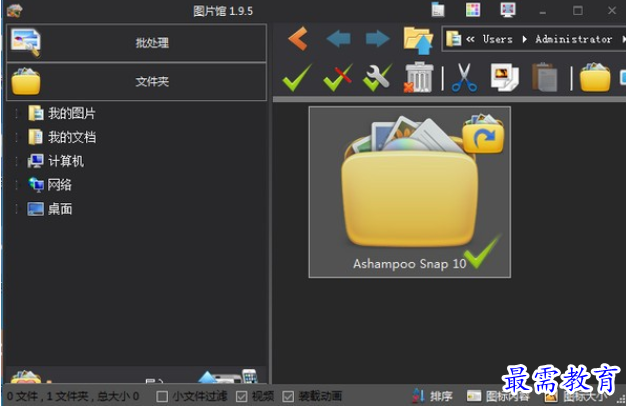Expand the 我的文档 tree node

(16, 137)
